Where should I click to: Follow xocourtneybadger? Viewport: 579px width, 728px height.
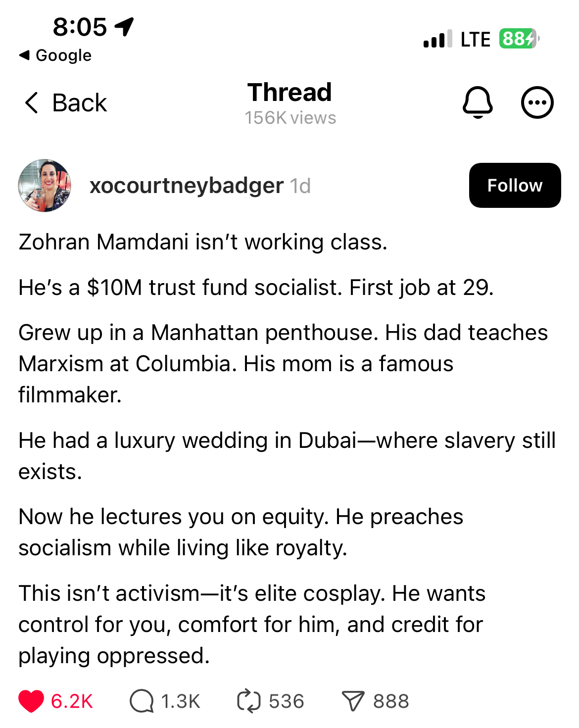515,186
